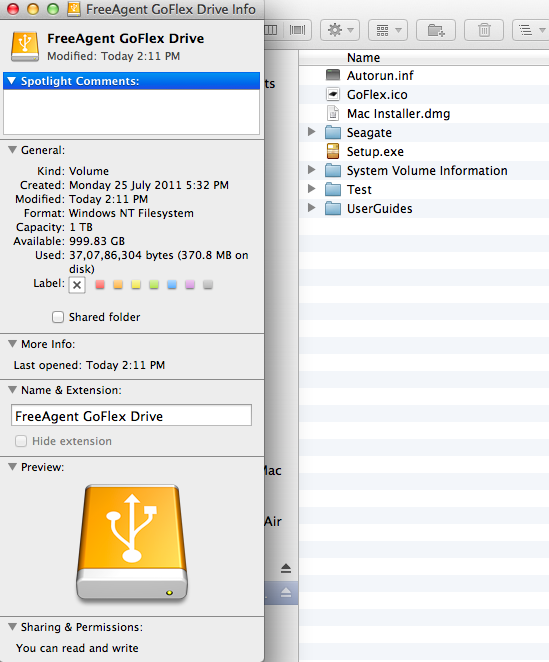
Task: Expand the Test folder
Action: click(x=312, y=189)
